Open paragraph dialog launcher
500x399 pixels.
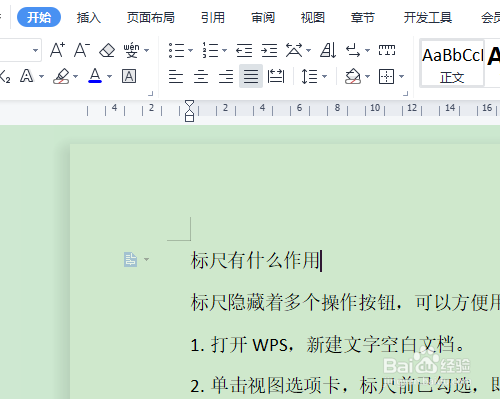coord(405,94)
